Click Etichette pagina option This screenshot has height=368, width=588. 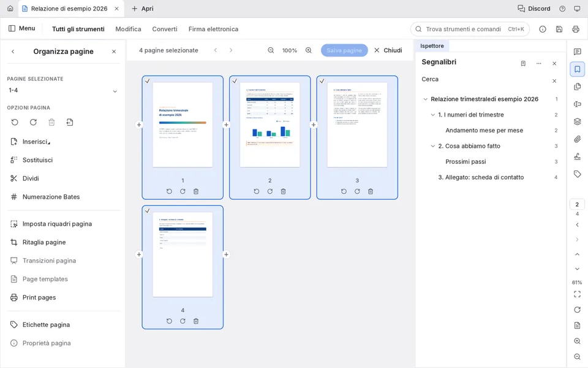coord(46,325)
